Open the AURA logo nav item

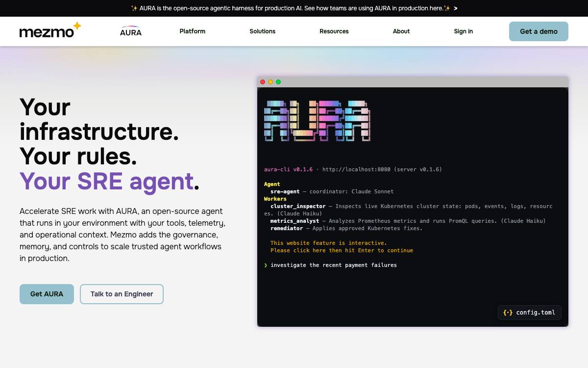pyautogui.click(x=131, y=31)
